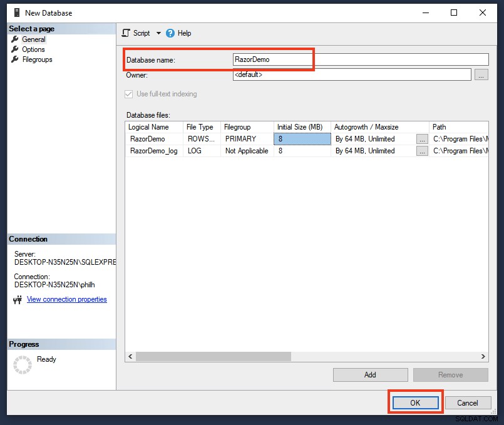Click the Path column header

[x=459, y=127]
